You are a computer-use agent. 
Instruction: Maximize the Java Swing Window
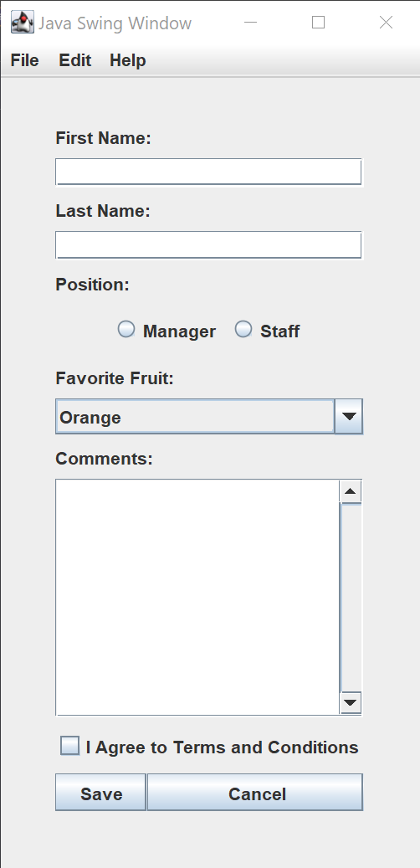coord(318,23)
